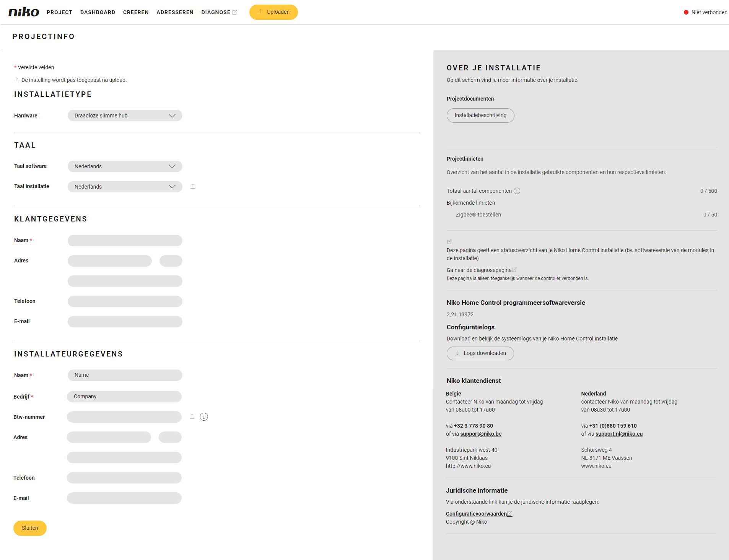Click external link icon next to Diagnose

coord(235,12)
